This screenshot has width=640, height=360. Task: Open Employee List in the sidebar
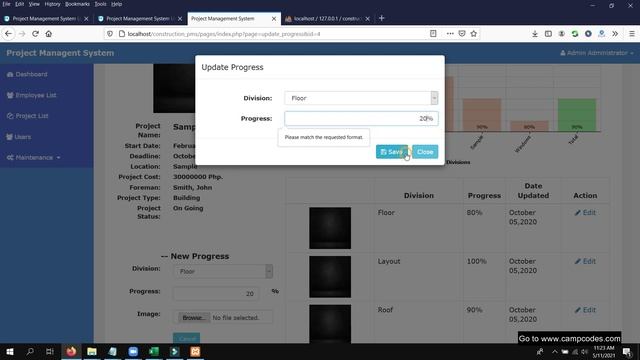(x=32, y=95)
